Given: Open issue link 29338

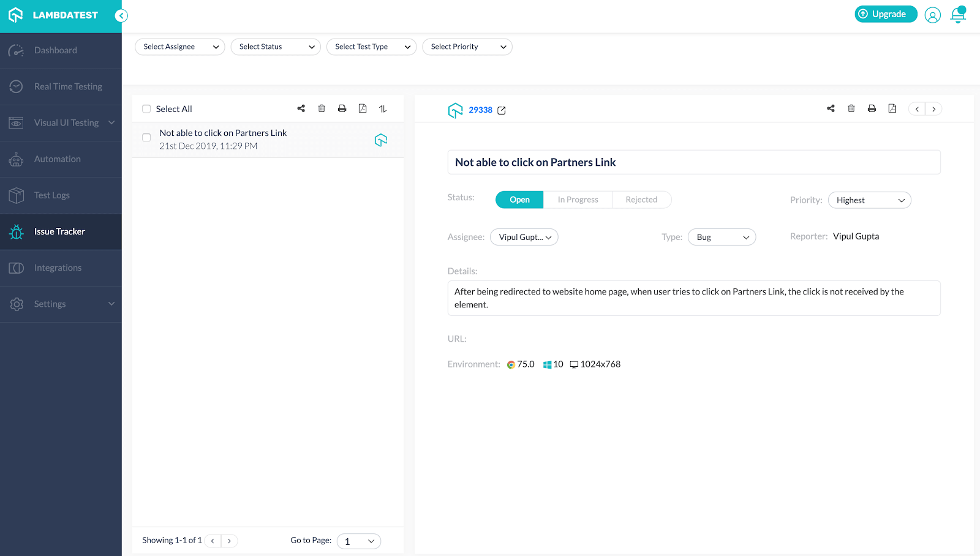Looking at the screenshot, I should tap(480, 110).
